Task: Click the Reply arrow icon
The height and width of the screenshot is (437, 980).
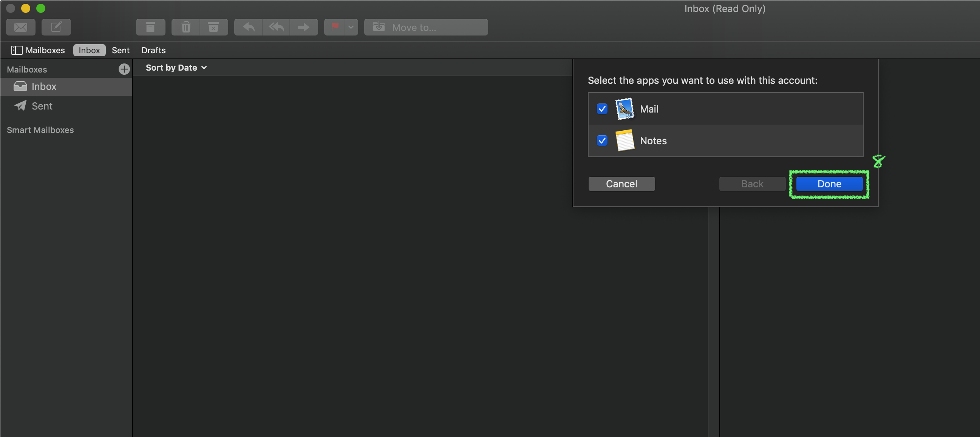Action: click(249, 27)
